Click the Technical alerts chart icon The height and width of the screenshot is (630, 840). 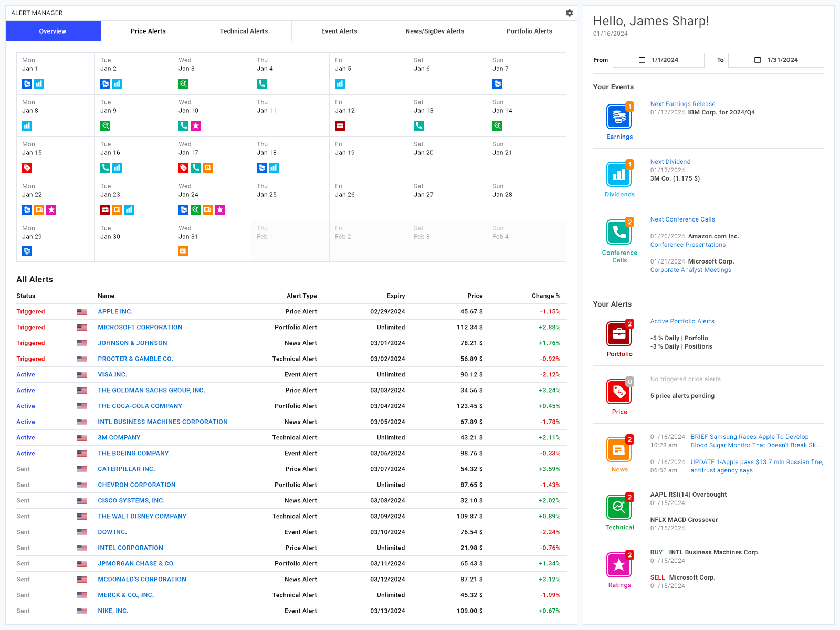619,507
